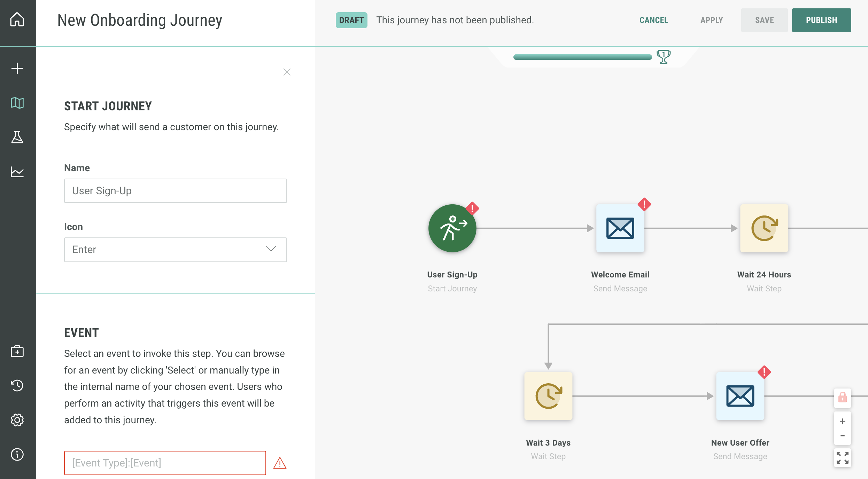The width and height of the screenshot is (868, 479).
Task: Open the analytics chart icon
Action: tap(17, 172)
